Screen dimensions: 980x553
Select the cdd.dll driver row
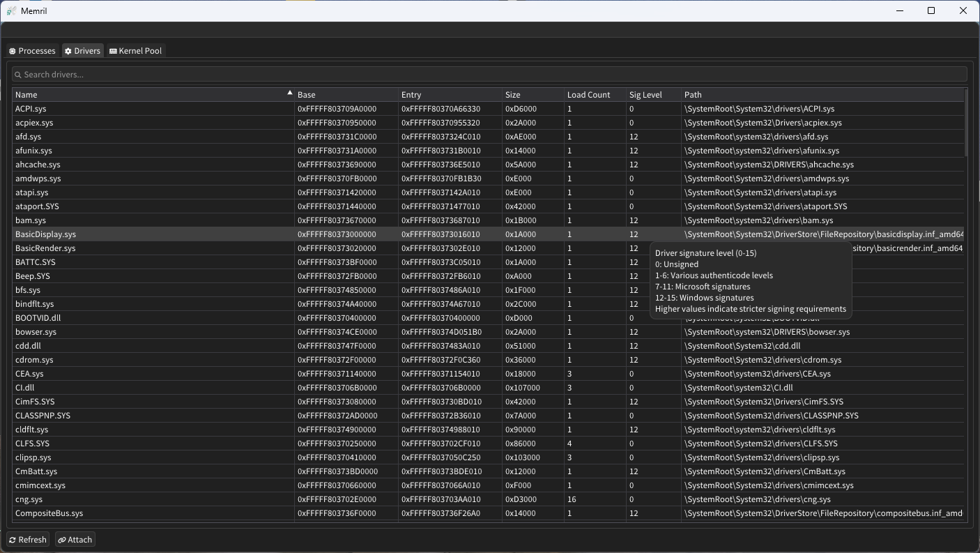click(x=488, y=346)
